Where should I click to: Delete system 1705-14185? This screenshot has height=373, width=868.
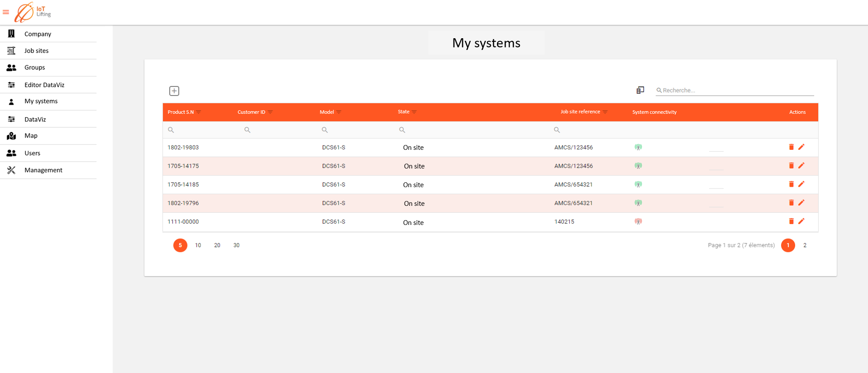tap(791, 185)
